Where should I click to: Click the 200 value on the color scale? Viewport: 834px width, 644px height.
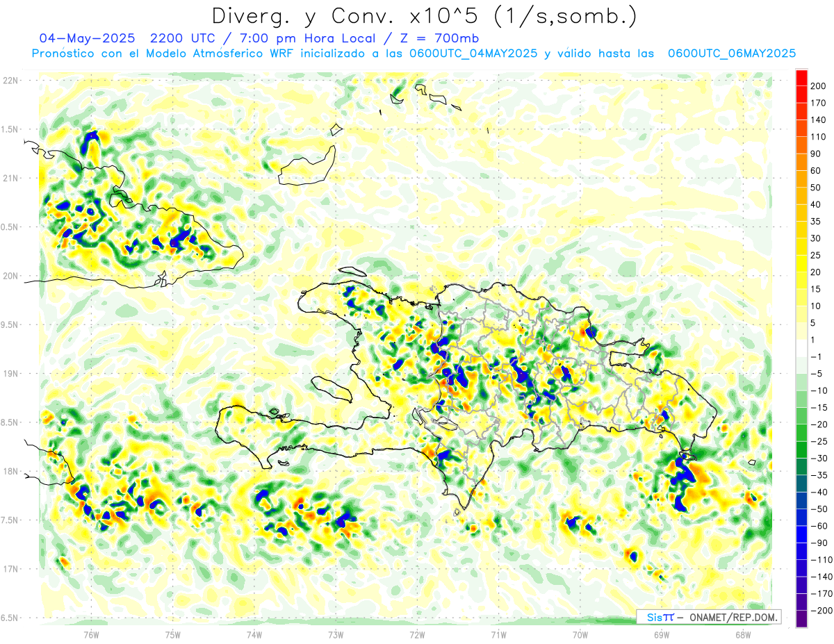point(818,86)
